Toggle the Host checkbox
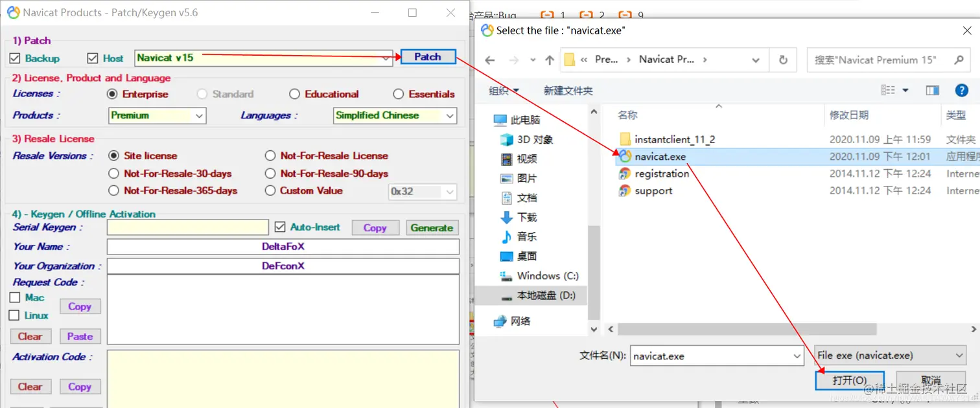 [x=92, y=58]
